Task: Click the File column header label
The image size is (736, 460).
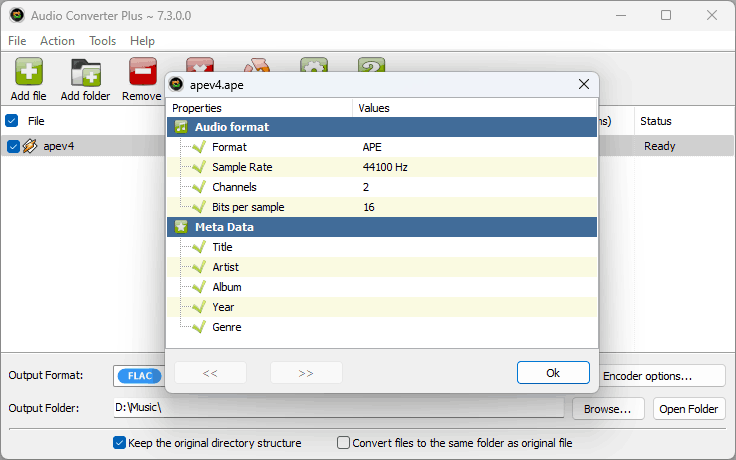Action: point(36,121)
